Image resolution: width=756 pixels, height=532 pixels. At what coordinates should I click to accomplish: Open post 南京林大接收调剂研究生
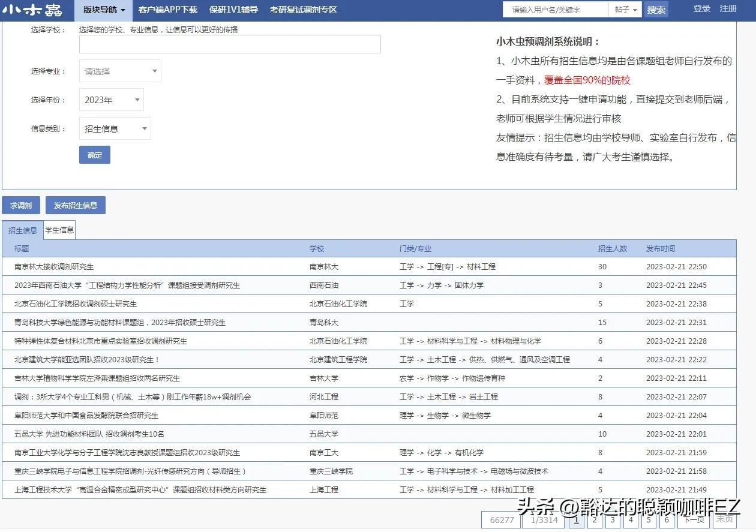tap(54, 266)
